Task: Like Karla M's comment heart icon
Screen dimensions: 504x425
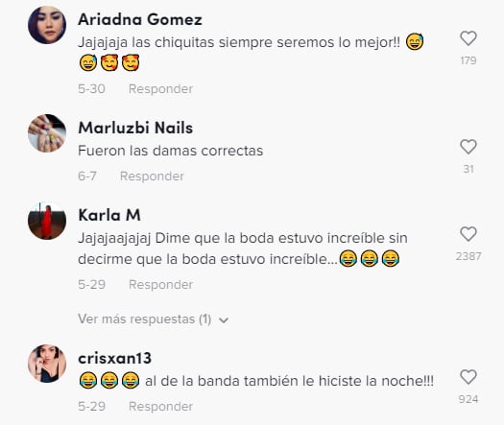Action: point(468,234)
